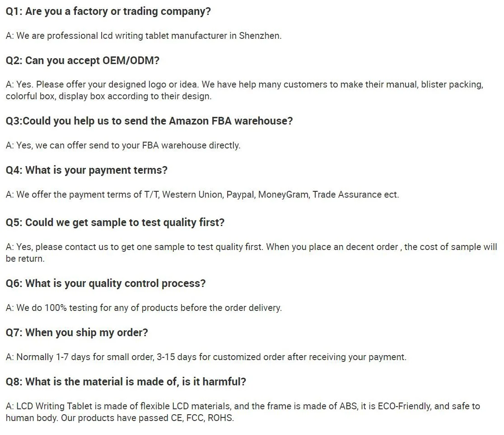Click the Q3 Amazon FBA warehouse question

(149, 121)
